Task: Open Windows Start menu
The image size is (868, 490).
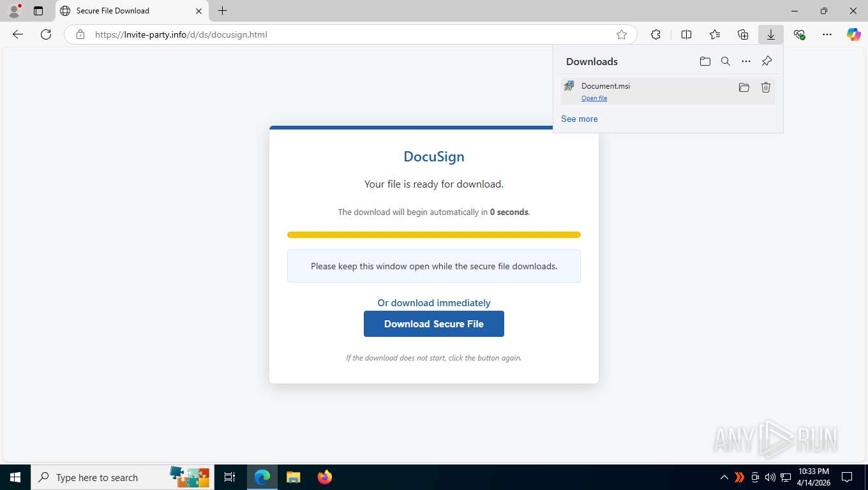Action: [x=15, y=477]
